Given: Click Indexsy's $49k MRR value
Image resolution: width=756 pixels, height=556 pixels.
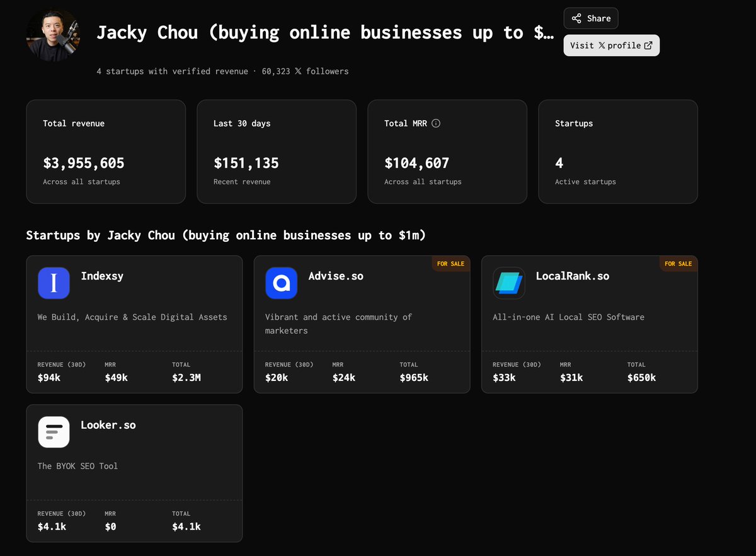Looking at the screenshot, I should pos(117,378).
